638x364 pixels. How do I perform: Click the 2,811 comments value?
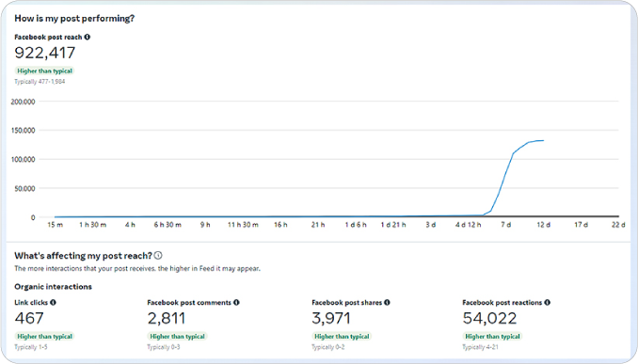(x=167, y=319)
